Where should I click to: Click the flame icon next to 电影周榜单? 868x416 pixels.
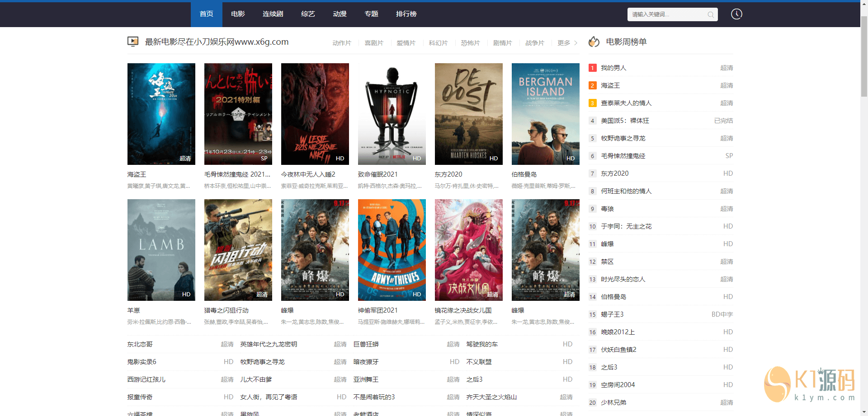[x=594, y=42]
